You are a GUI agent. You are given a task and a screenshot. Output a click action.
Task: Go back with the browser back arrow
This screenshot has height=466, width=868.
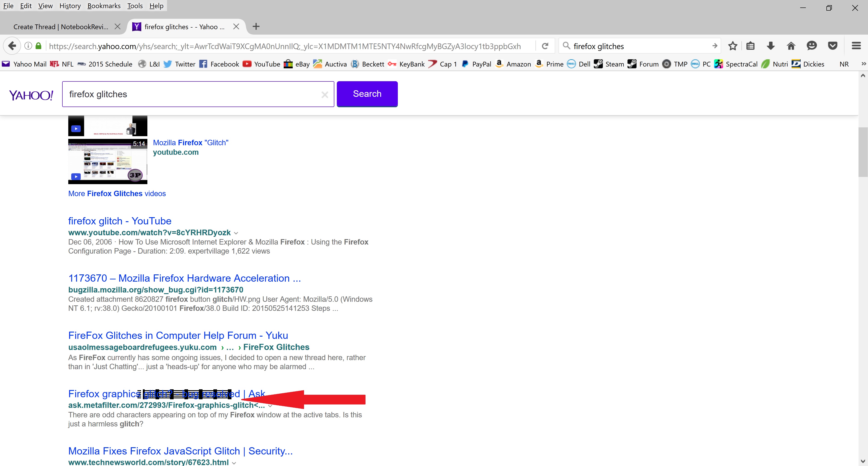pyautogui.click(x=12, y=46)
